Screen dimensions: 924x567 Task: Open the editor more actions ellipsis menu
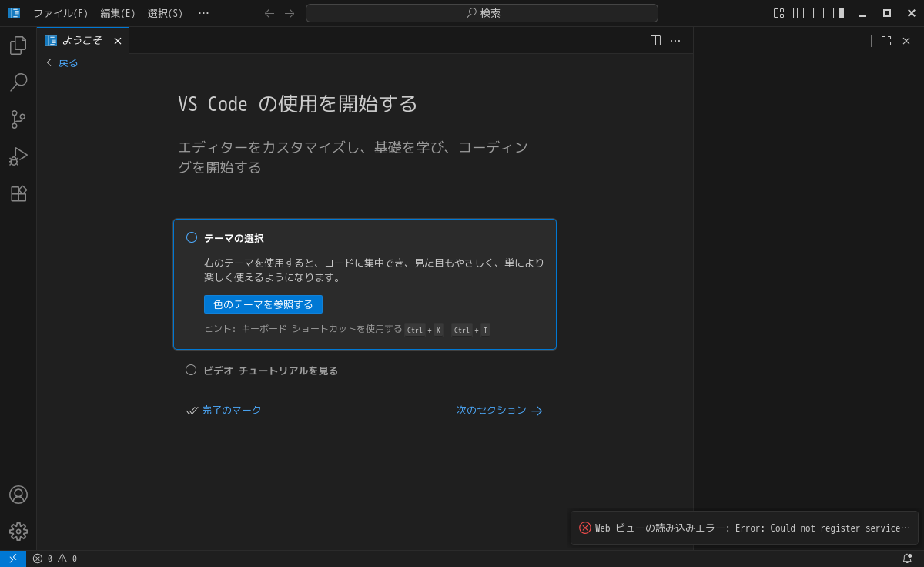[x=675, y=41]
